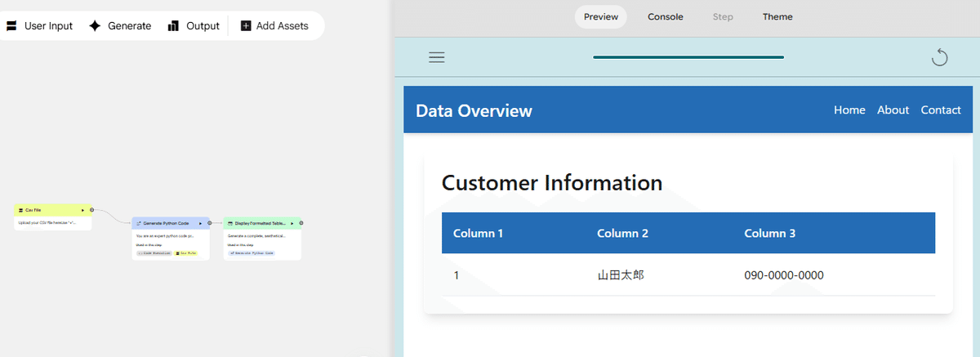Click the Generate sparkle icon
This screenshot has height=357, width=980.
pyautogui.click(x=95, y=26)
